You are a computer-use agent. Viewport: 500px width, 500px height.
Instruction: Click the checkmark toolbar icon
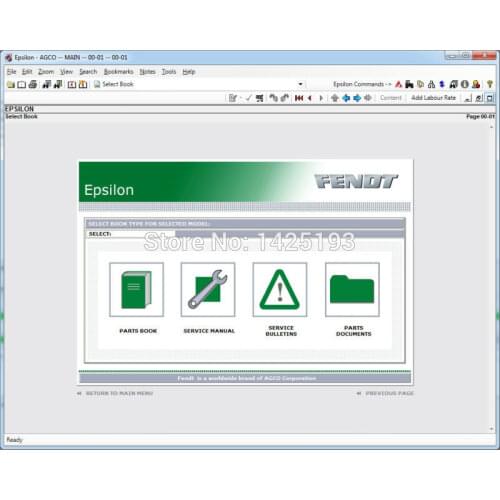pyautogui.click(x=248, y=98)
